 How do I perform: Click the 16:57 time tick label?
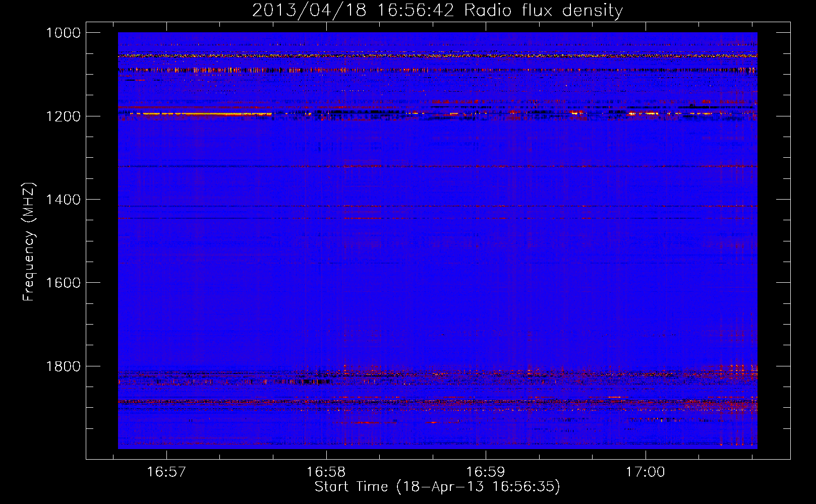[x=166, y=472]
